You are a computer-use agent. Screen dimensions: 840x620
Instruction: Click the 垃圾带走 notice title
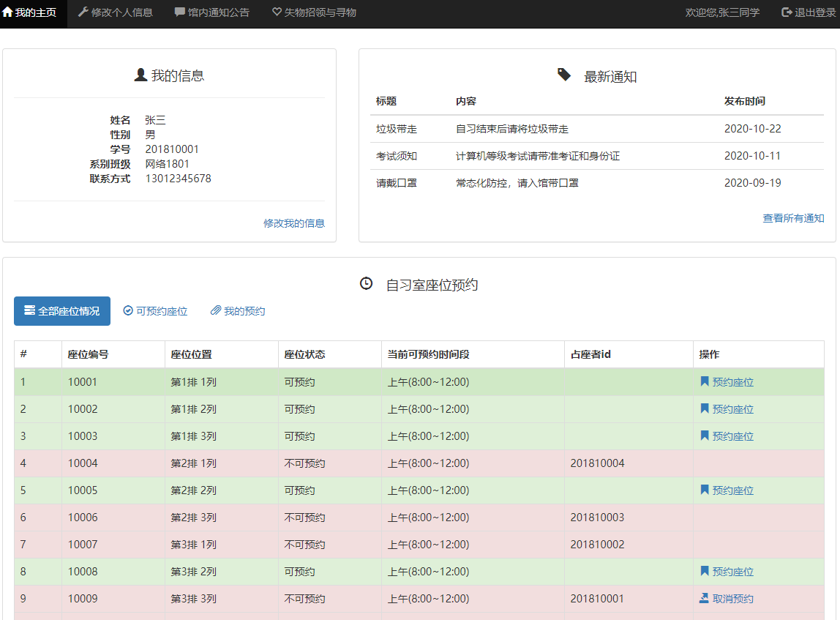(397, 129)
